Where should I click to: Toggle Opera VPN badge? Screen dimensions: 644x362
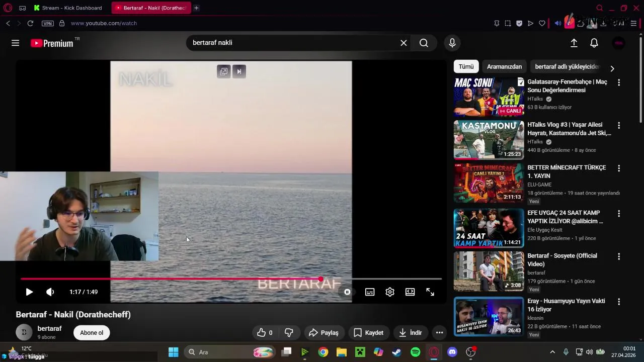pos(48,23)
